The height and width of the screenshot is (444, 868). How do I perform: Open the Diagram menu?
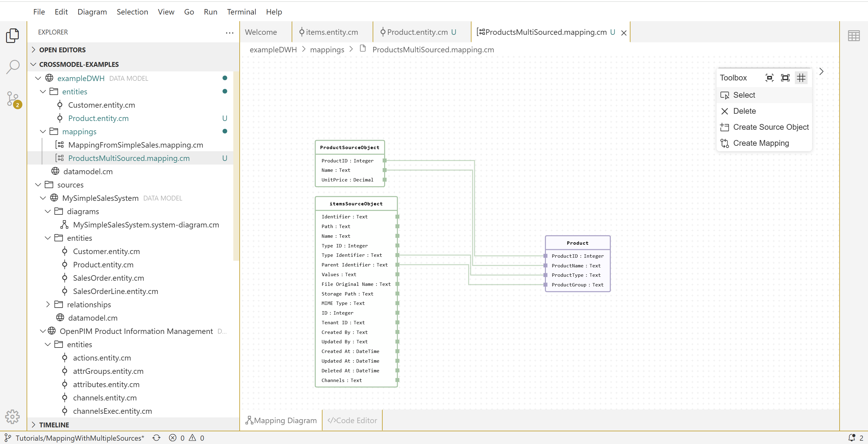[92, 12]
